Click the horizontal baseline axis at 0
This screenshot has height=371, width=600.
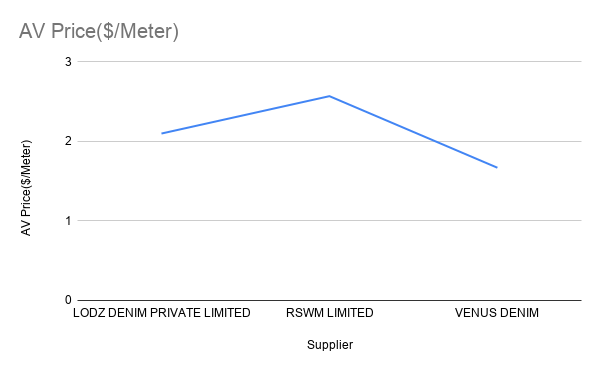click(x=329, y=300)
